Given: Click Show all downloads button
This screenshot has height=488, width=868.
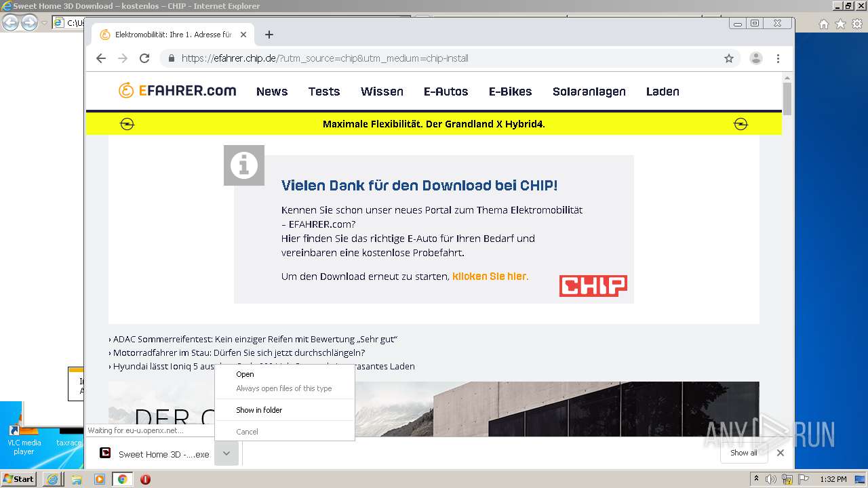Looking at the screenshot, I should (x=744, y=453).
